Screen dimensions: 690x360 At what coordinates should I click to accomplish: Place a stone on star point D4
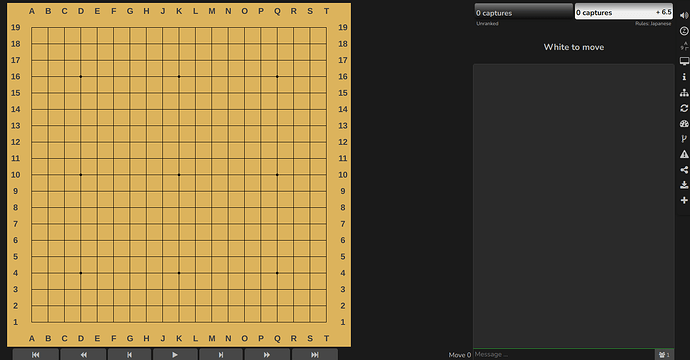pos(81,273)
